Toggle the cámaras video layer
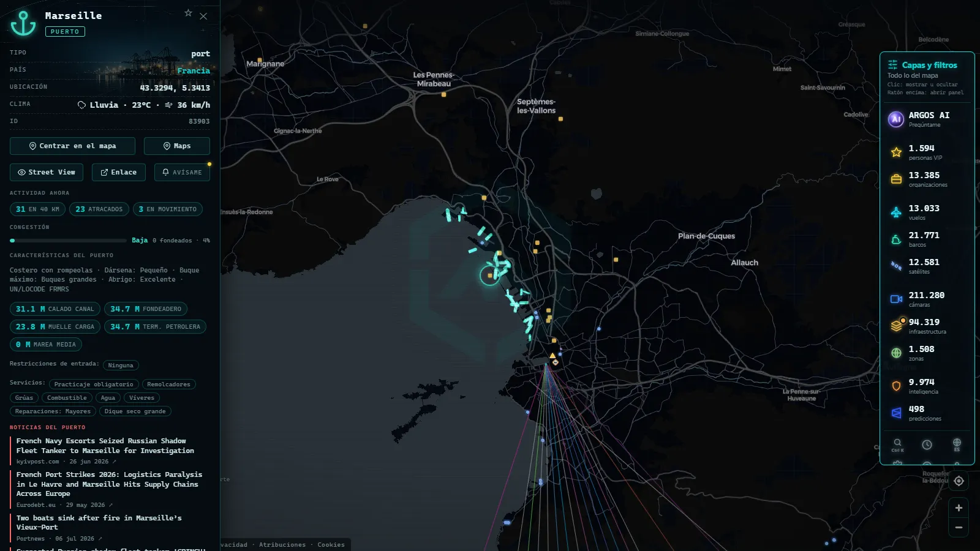This screenshot has width=980, height=551. coord(896,299)
